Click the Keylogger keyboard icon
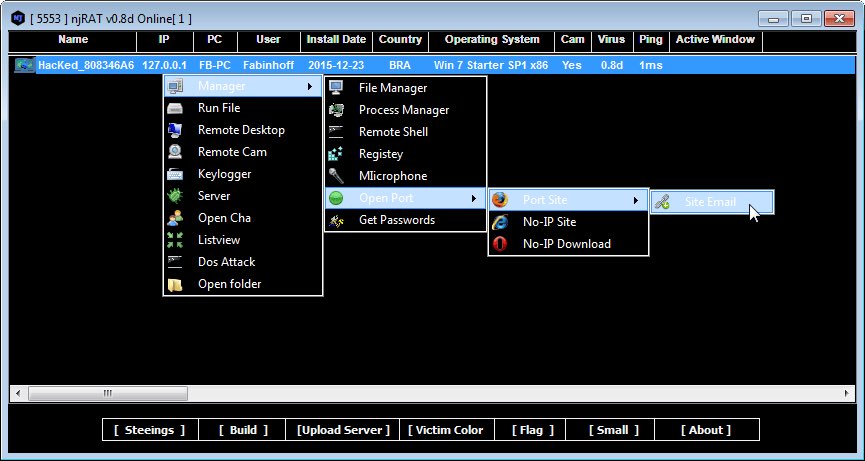 (x=175, y=174)
